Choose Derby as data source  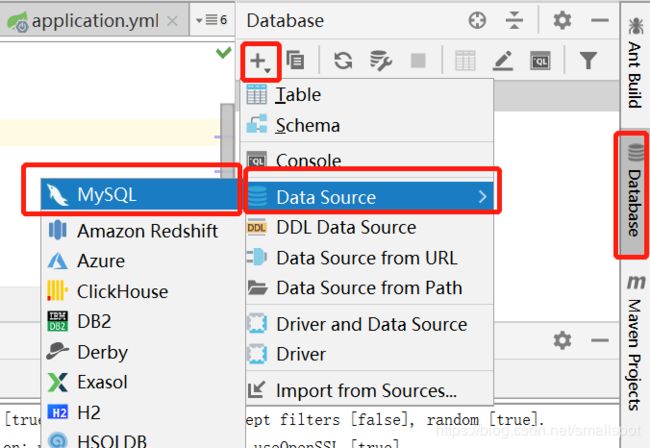click(142, 352)
